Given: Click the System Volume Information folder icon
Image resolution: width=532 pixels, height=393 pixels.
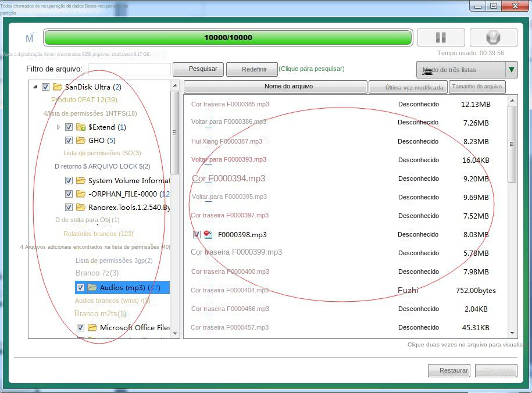Looking at the screenshot, I should tap(81, 181).
